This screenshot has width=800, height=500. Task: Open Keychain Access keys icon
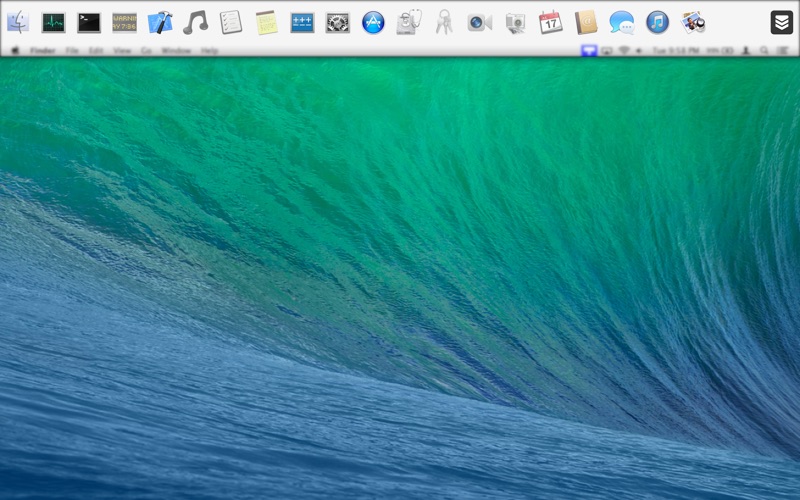click(444, 22)
